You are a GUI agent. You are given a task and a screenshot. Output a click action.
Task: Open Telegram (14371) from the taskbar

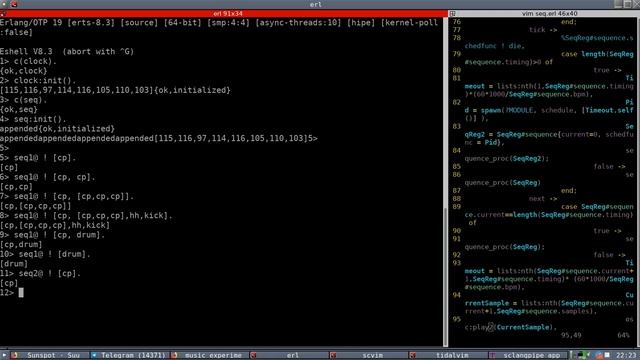click(130, 355)
